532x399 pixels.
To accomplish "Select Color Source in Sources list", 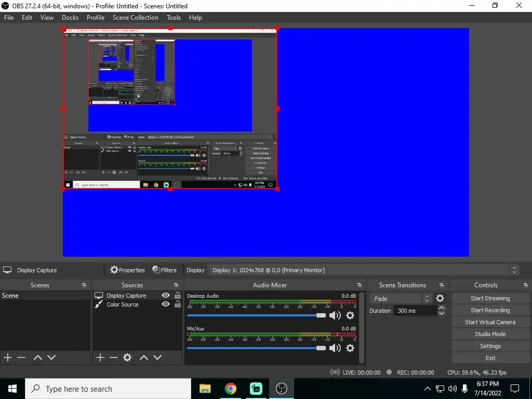I will pos(123,304).
